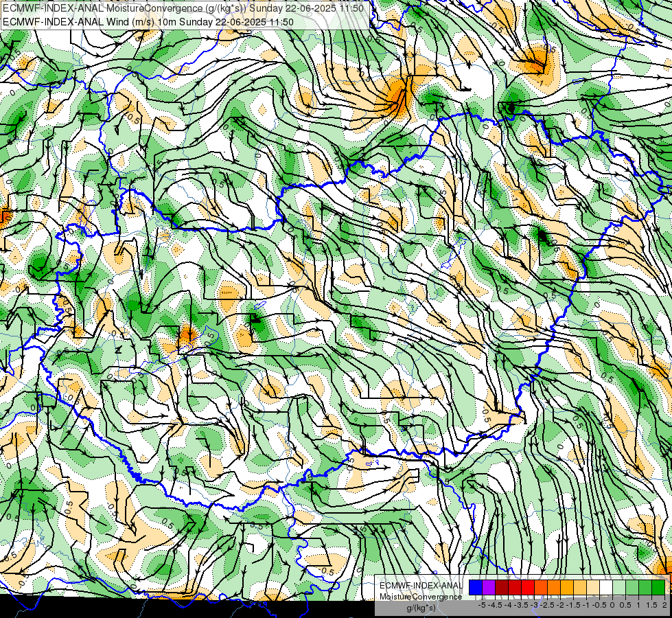The image size is (672, 618).
Task: Pick the pale peach swatch above -0.5
Action: [593, 588]
